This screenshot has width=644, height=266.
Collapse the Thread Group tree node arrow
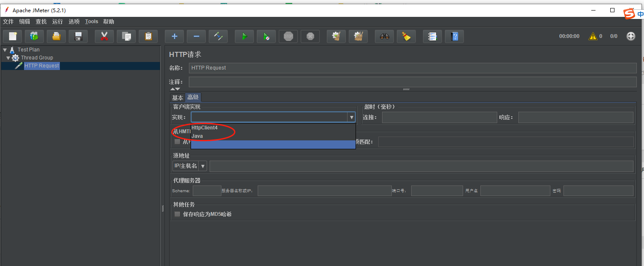coord(8,58)
